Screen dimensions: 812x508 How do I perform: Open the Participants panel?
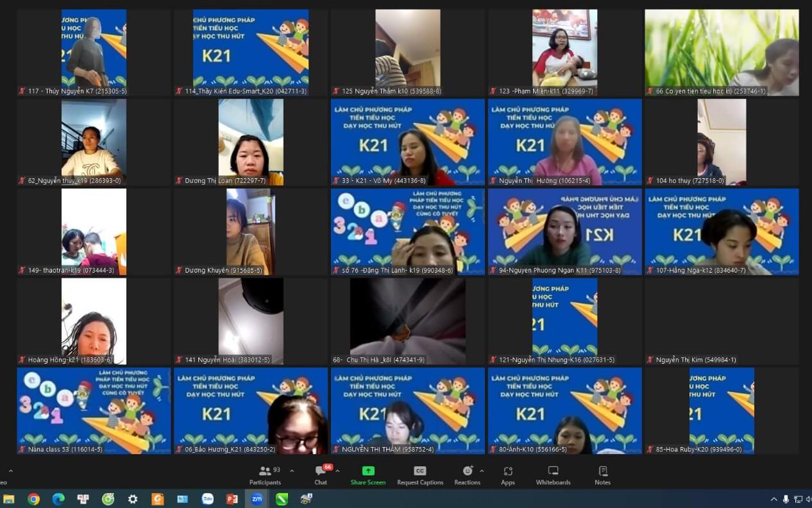pos(265,475)
